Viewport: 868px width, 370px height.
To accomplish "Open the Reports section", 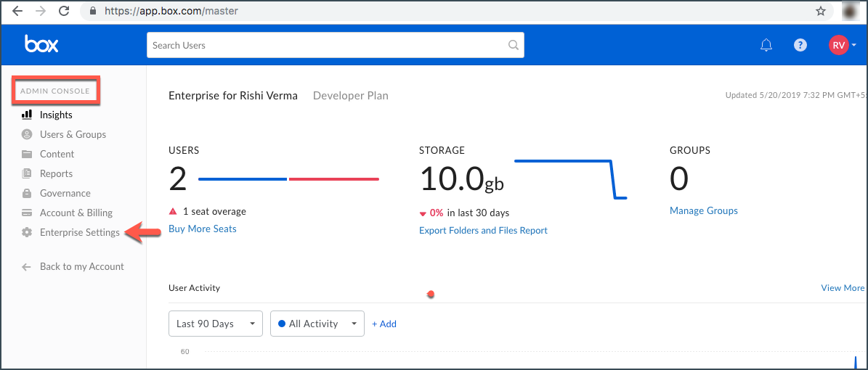I will [56, 173].
